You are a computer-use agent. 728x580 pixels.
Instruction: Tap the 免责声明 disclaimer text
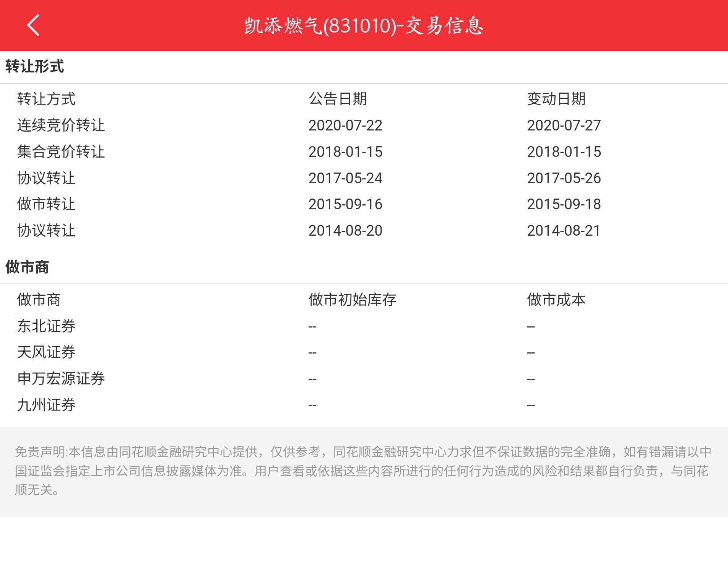(x=363, y=471)
